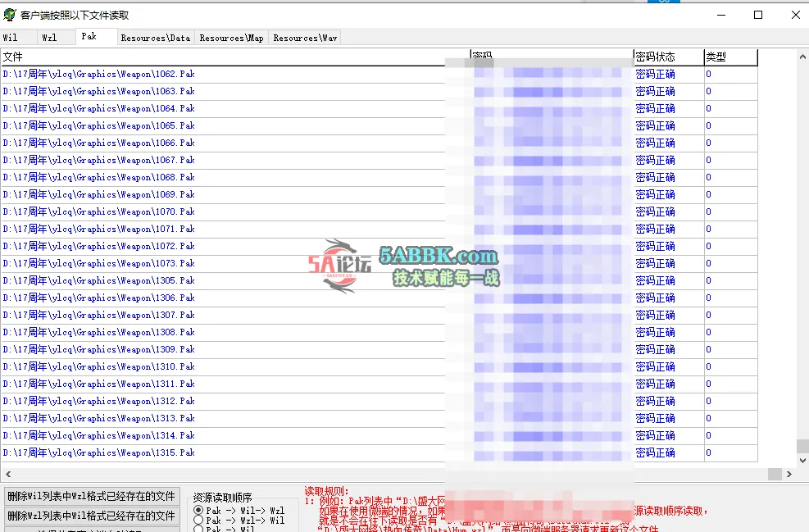Select row Weapon\1314.Pak
809x532 pixels.
click(x=380, y=435)
